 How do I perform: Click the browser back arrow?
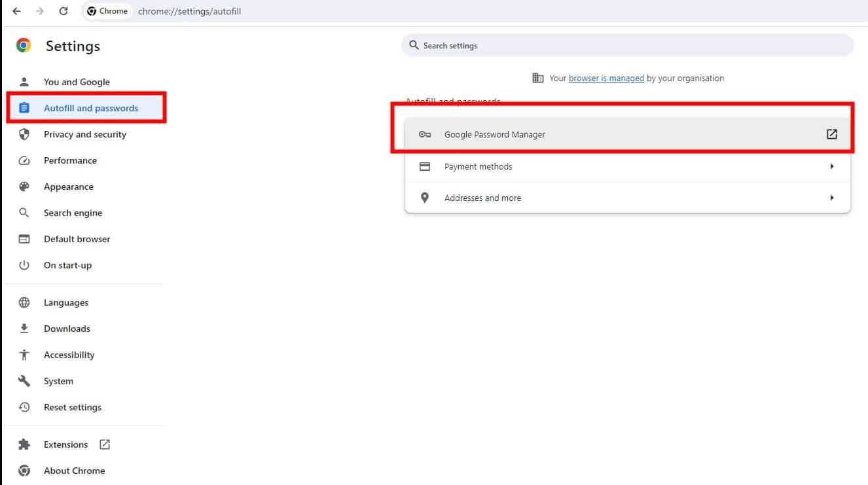point(16,11)
